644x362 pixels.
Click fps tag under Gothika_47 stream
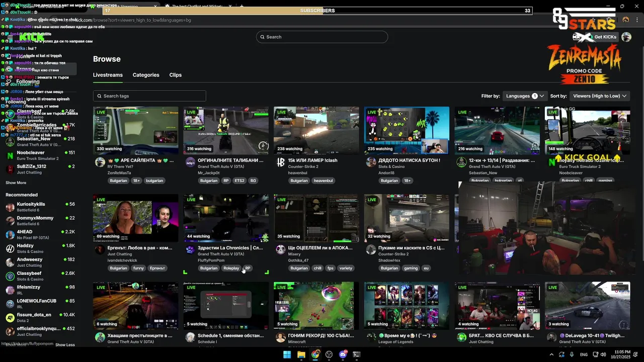pos(331,268)
